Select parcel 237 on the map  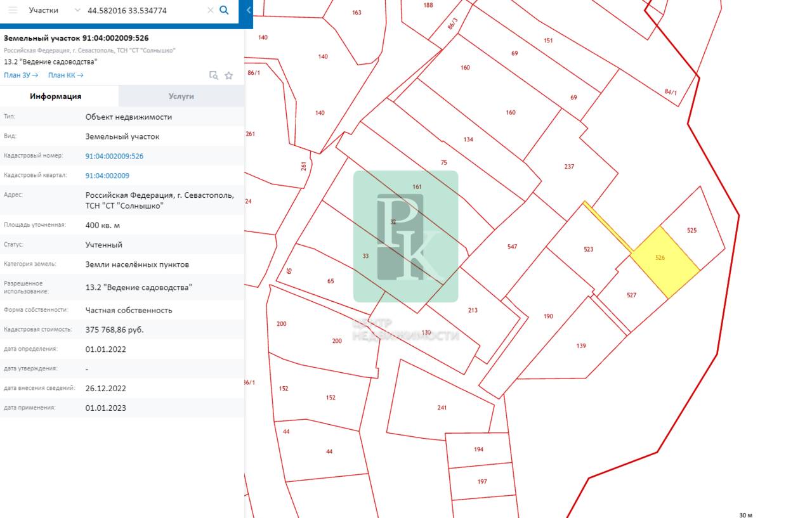pos(569,167)
